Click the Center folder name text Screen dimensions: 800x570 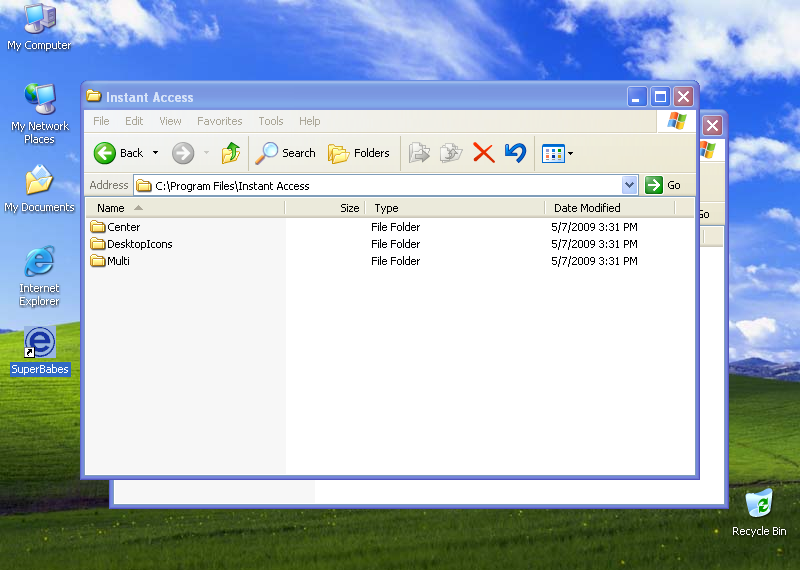click(x=123, y=227)
